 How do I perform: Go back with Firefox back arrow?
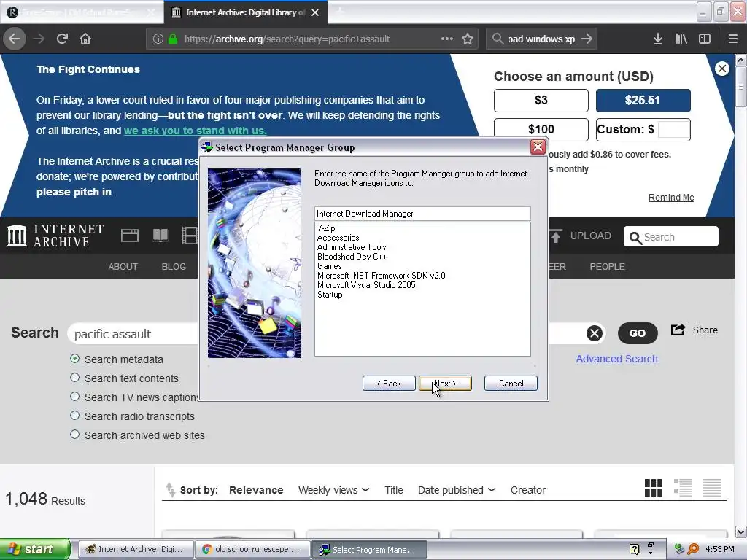tap(15, 39)
